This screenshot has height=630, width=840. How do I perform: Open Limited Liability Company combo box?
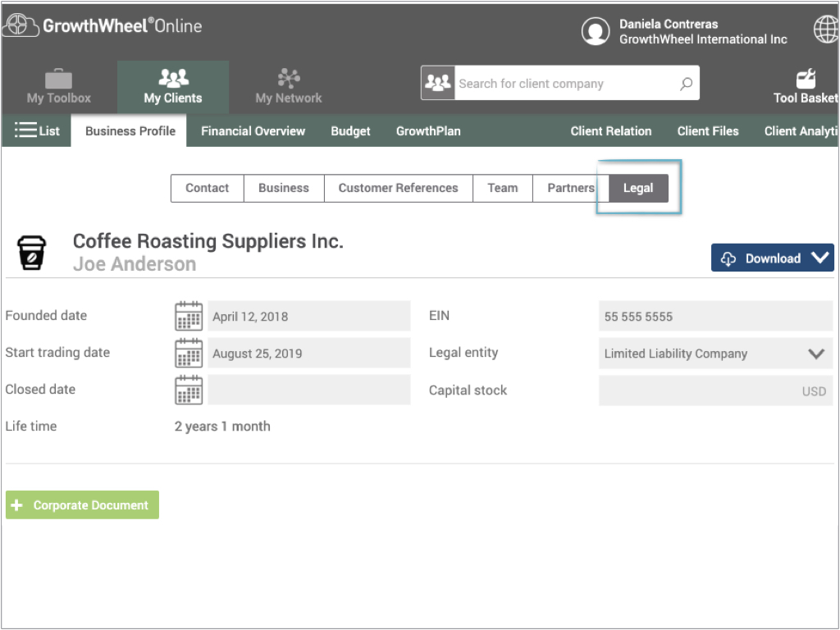[x=715, y=354]
